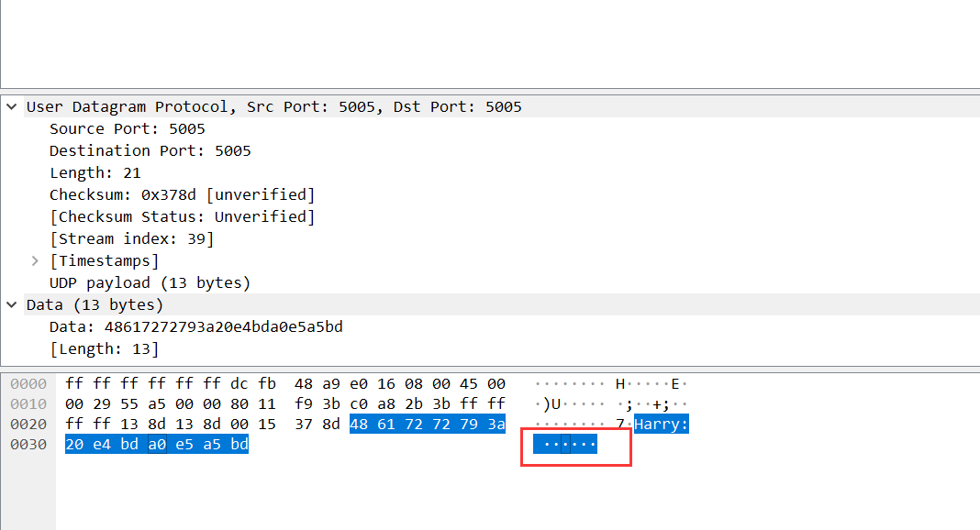The image size is (980, 530).
Task: Click hex byte f9 in row 0010
Action: (x=304, y=403)
